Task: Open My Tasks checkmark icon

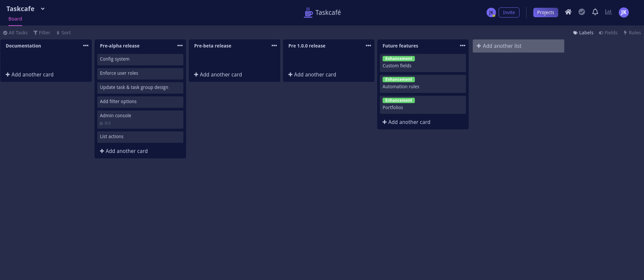Action: [582, 12]
